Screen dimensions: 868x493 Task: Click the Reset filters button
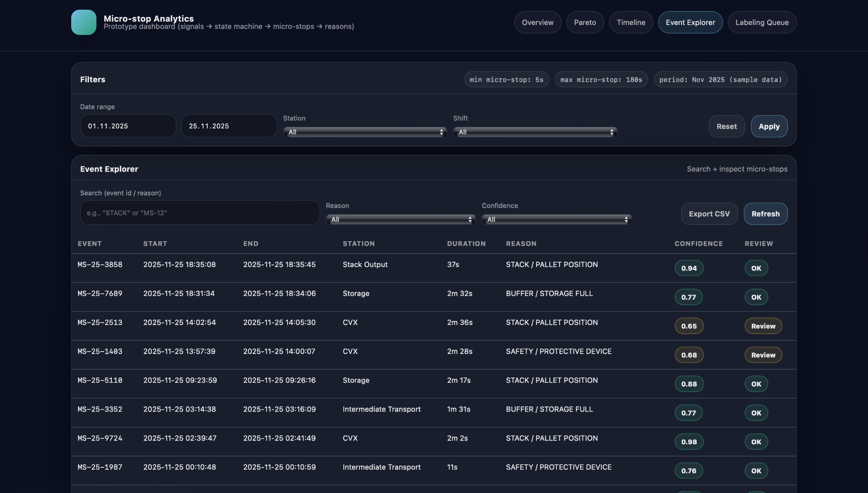(726, 126)
